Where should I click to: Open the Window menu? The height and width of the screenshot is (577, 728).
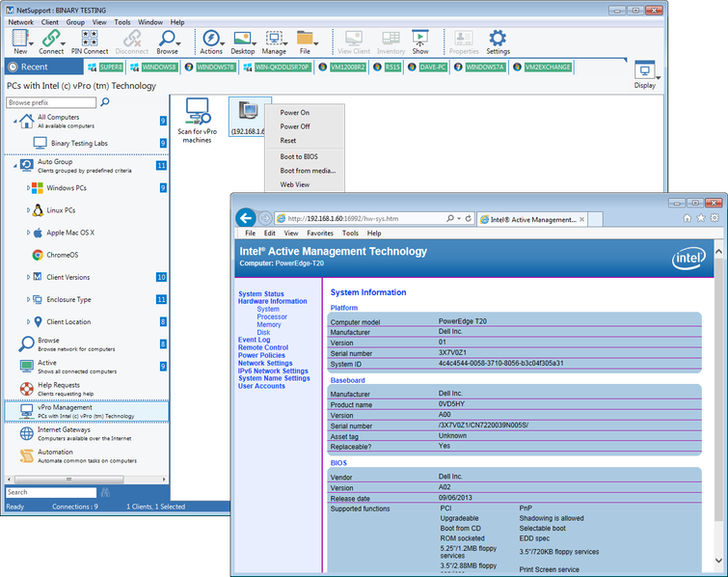[x=150, y=22]
